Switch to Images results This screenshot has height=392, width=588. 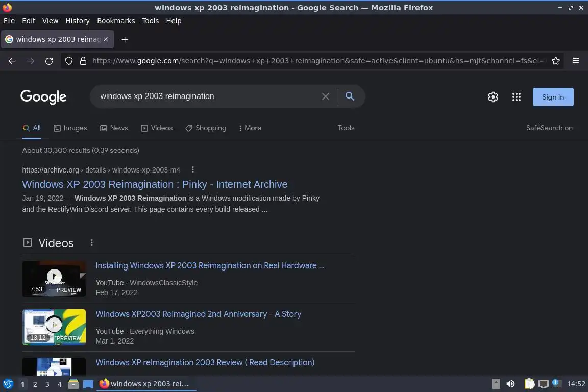point(70,128)
